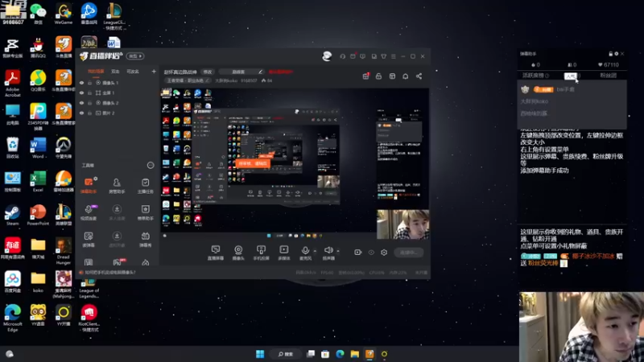Open customer service headset icon in title bar
This screenshot has width=644, height=362.
(x=343, y=56)
